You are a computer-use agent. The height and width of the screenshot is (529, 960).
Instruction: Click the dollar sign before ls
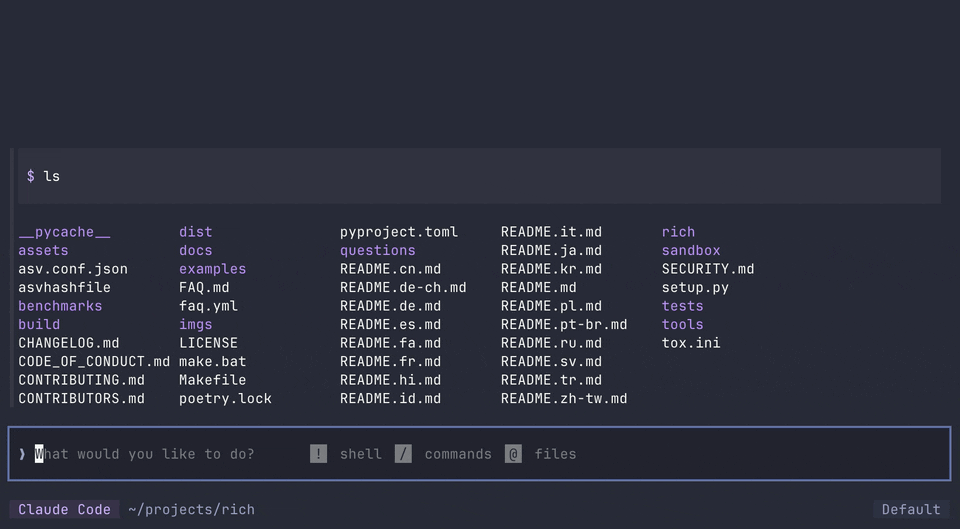click(x=30, y=176)
